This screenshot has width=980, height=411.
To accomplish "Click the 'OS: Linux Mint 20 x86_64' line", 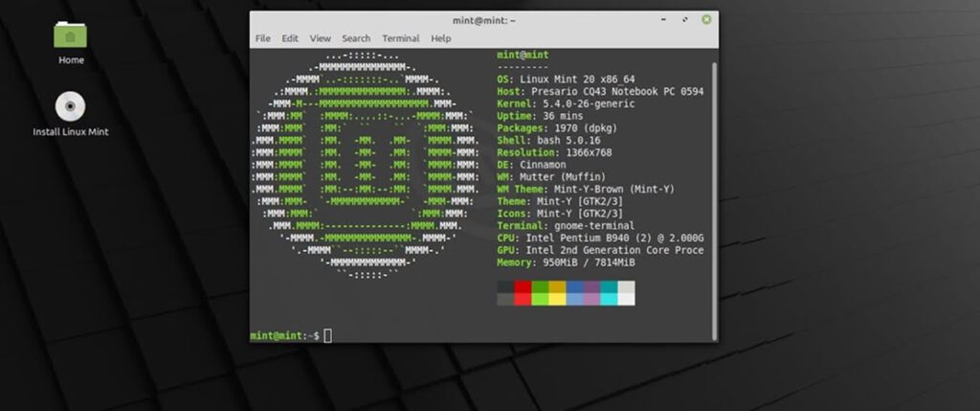I will pyautogui.click(x=566, y=80).
